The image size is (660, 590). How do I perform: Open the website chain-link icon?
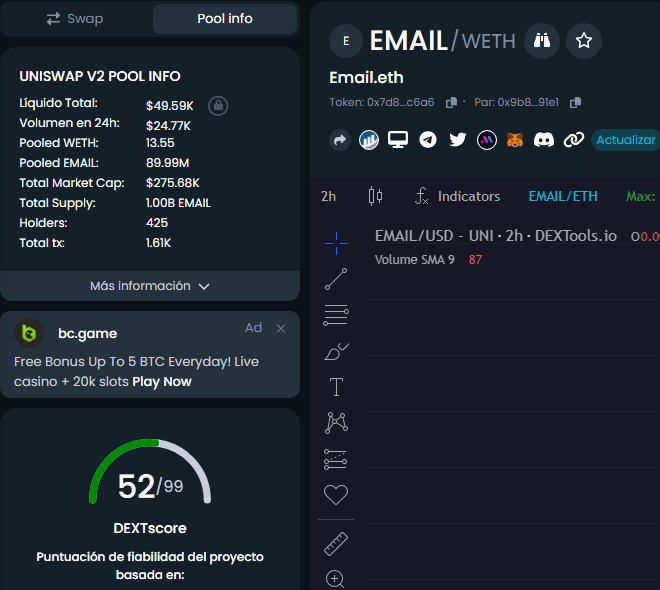(x=574, y=140)
